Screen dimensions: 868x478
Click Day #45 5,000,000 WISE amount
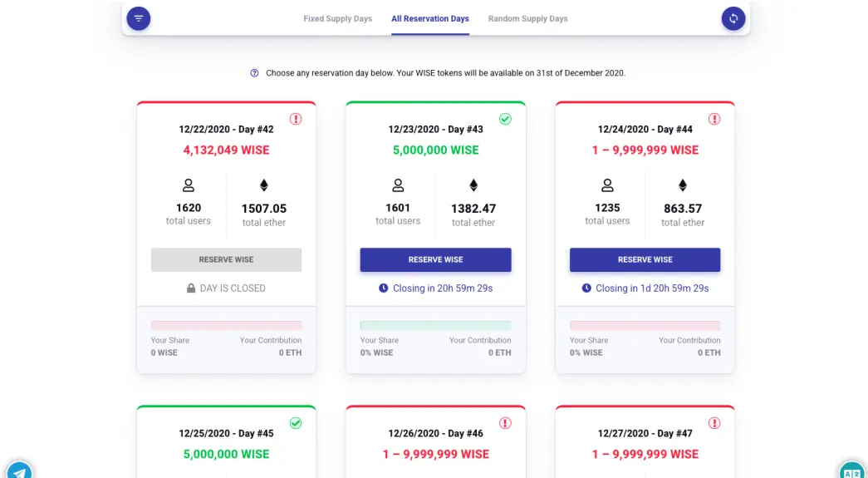[x=227, y=454]
